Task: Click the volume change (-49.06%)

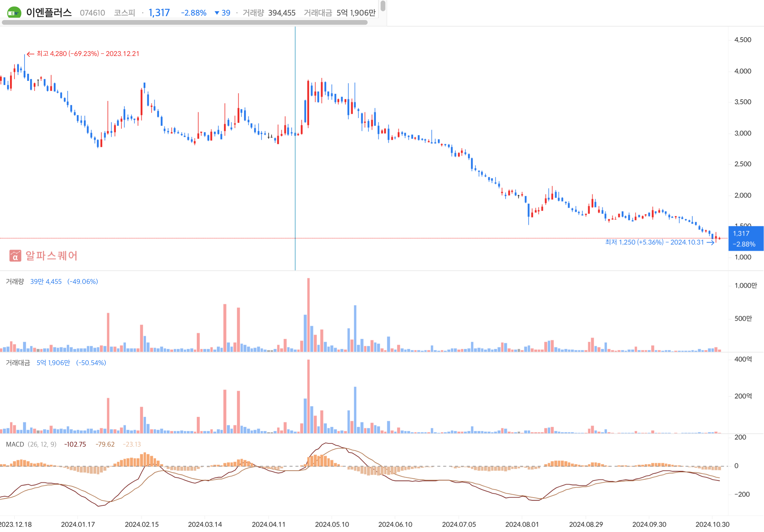Action: tap(83, 282)
